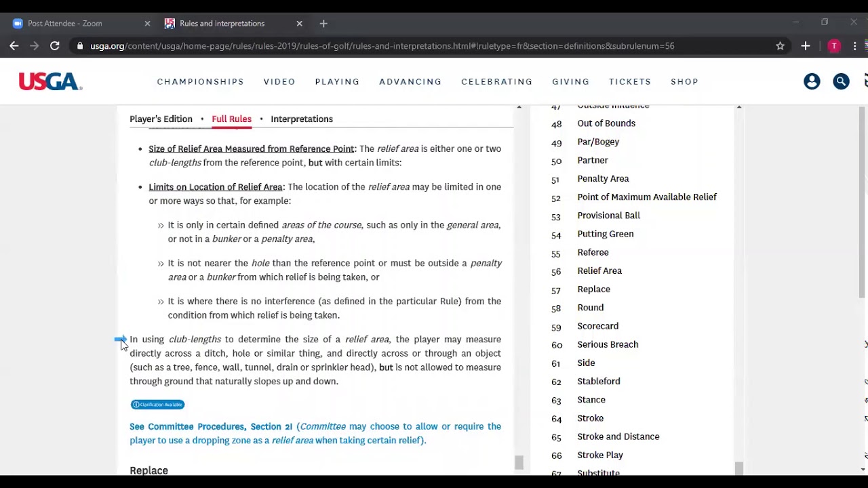
Task: Select Penalty Area in definitions list
Action: click(x=603, y=178)
